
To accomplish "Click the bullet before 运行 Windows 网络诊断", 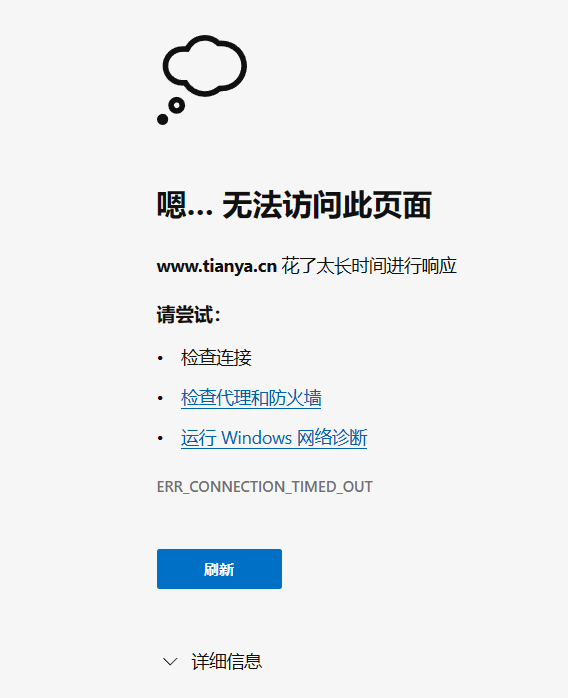I will click(160, 438).
